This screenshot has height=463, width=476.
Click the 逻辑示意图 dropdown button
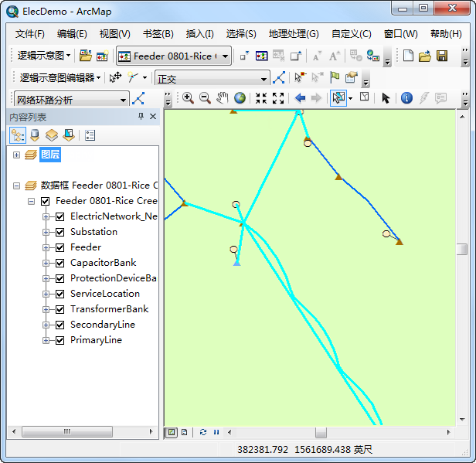click(45, 56)
